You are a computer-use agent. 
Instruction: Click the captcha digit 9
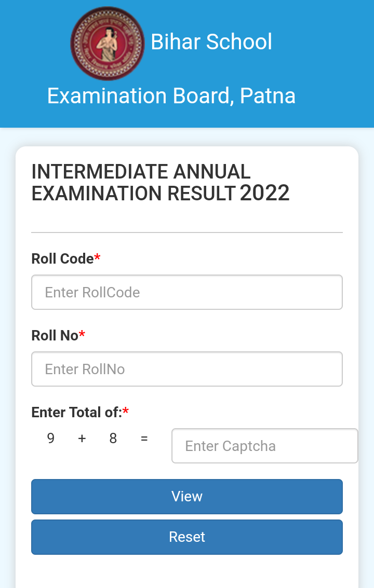[51, 438]
